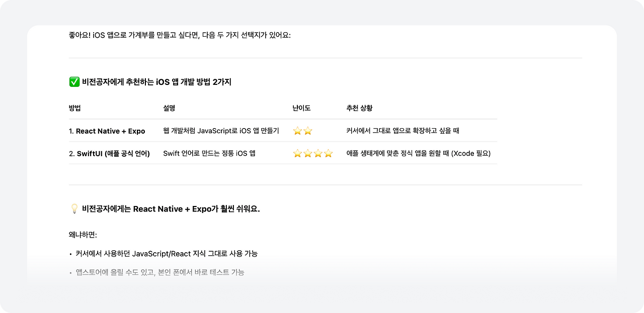This screenshot has height=313, width=644.
Task: Click the JavaScript로 iOS 앱 만들기 description
Action: pyautogui.click(x=221, y=131)
